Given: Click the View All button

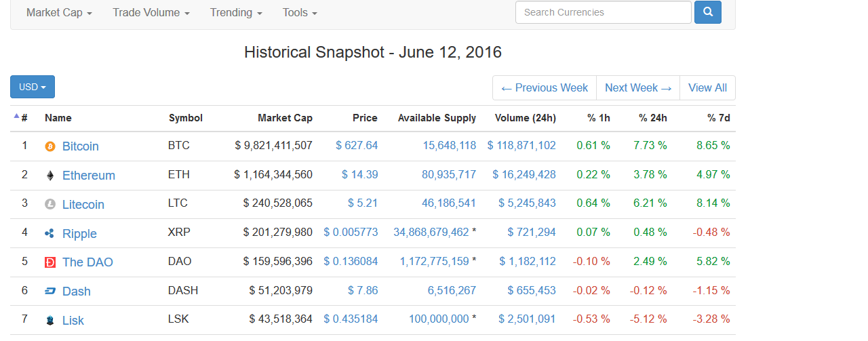Looking at the screenshot, I should pos(707,88).
